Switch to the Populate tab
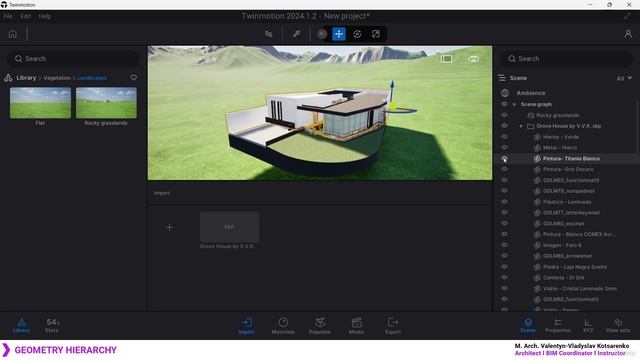 (320, 326)
